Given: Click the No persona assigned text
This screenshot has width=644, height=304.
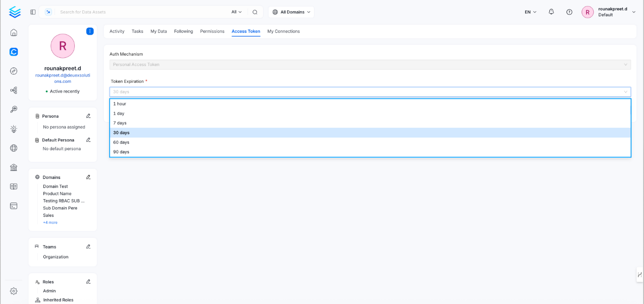Looking at the screenshot, I should coord(64,127).
